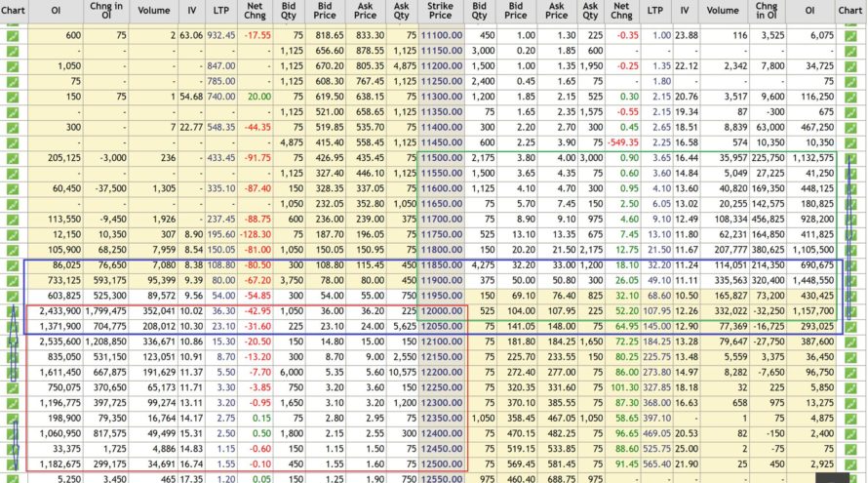Open the puts chart icon for strike 11100.00
The image size is (868, 483).
tap(850, 35)
